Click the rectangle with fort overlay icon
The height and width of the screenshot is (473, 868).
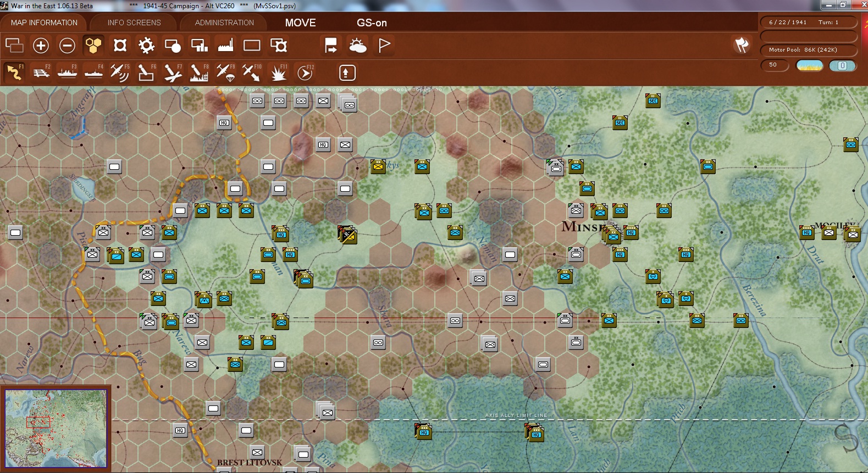pyautogui.click(x=279, y=45)
